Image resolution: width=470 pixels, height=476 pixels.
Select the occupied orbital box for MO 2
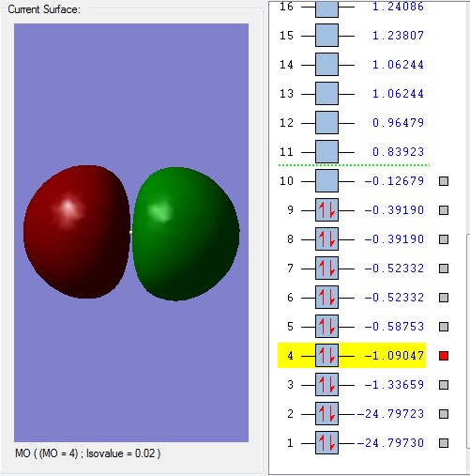tap(326, 414)
